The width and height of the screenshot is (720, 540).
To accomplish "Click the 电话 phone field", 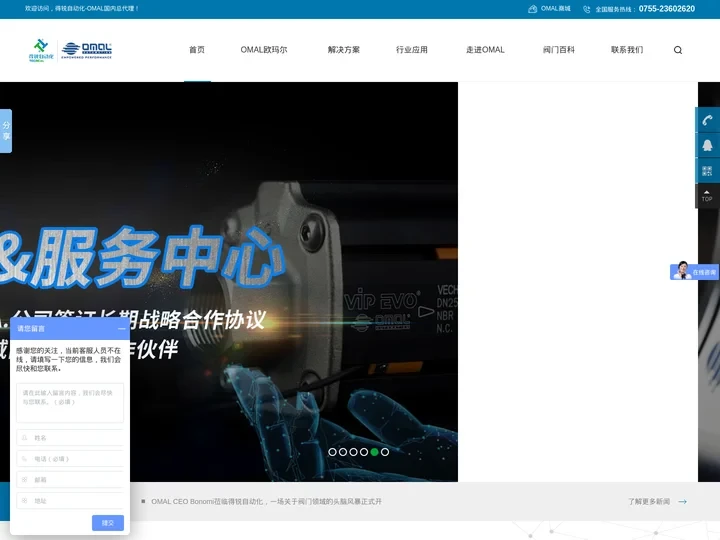I will [70, 459].
